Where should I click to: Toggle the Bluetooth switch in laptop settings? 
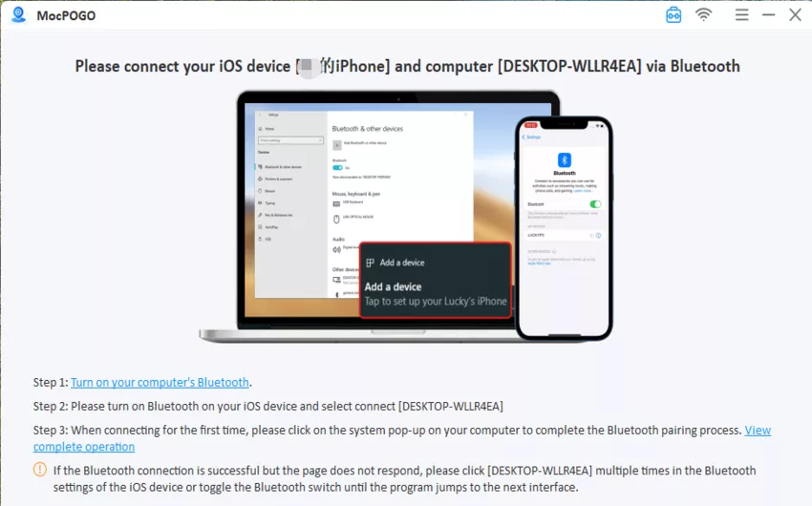[337, 167]
